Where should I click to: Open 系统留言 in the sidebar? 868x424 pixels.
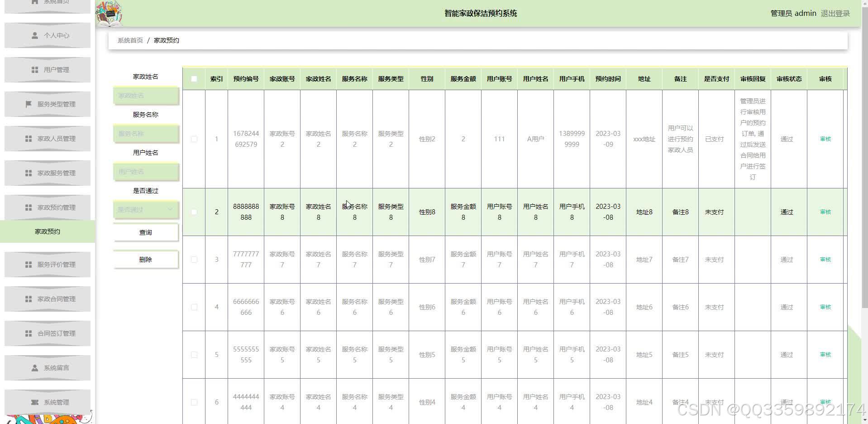[x=48, y=368]
